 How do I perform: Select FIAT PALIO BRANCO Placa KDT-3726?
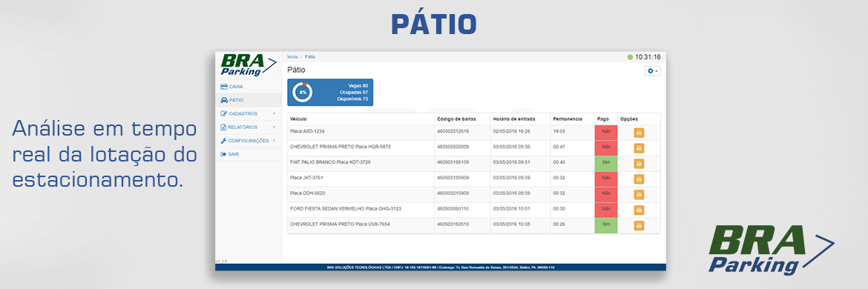pos(330,162)
